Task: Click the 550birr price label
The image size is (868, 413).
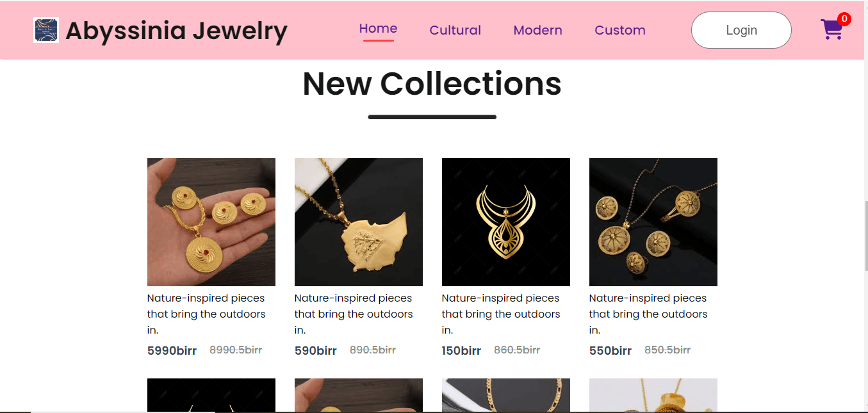Action: (x=610, y=351)
